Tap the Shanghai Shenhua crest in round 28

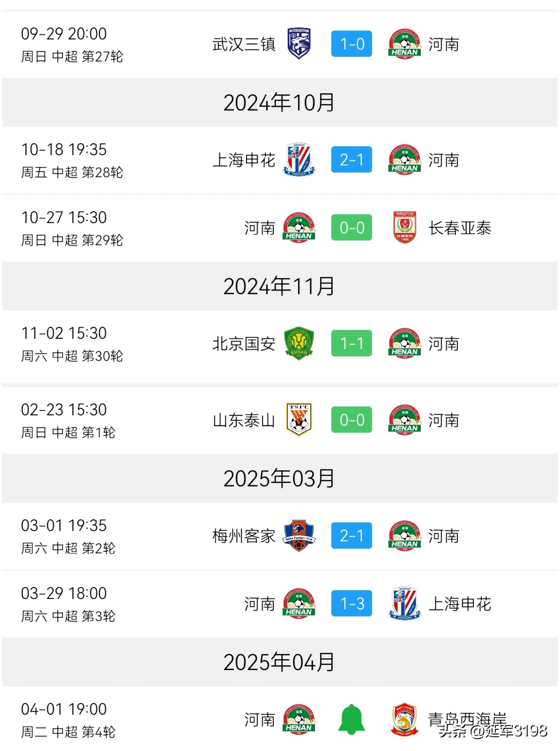[x=299, y=160]
